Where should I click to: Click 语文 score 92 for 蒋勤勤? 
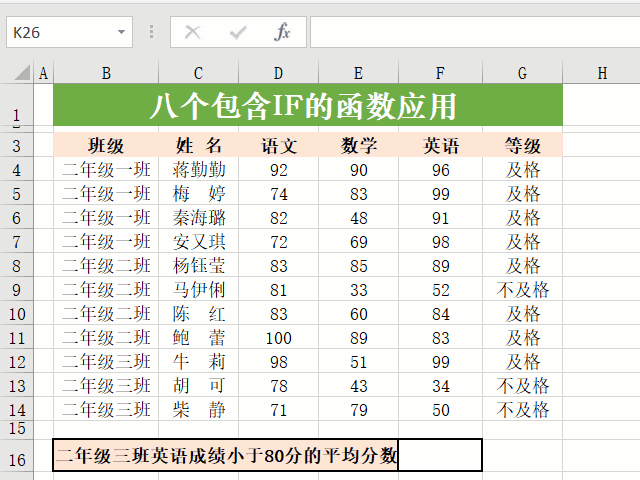click(278, 169)
